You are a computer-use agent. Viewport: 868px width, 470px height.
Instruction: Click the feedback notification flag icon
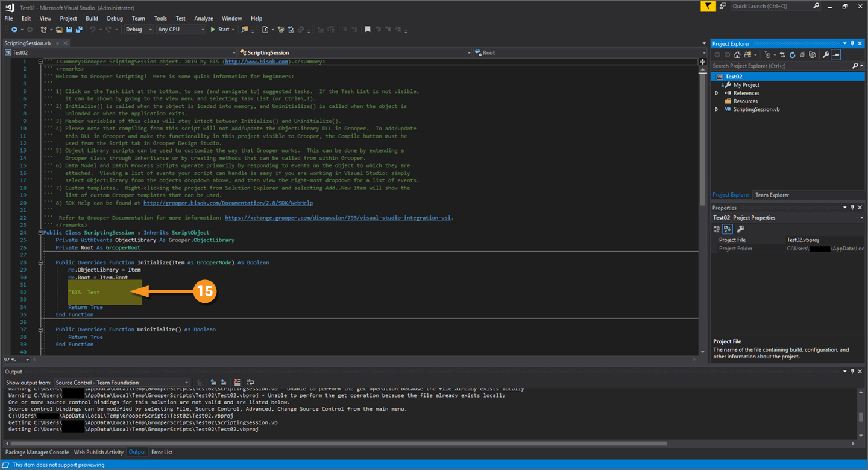[x=708, y=6]
